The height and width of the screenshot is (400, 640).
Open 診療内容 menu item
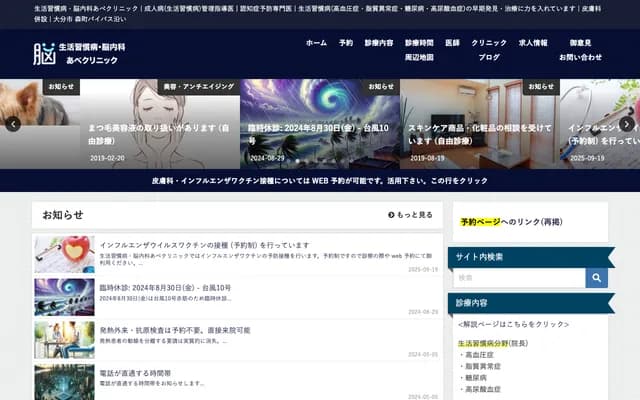[379, 43]
